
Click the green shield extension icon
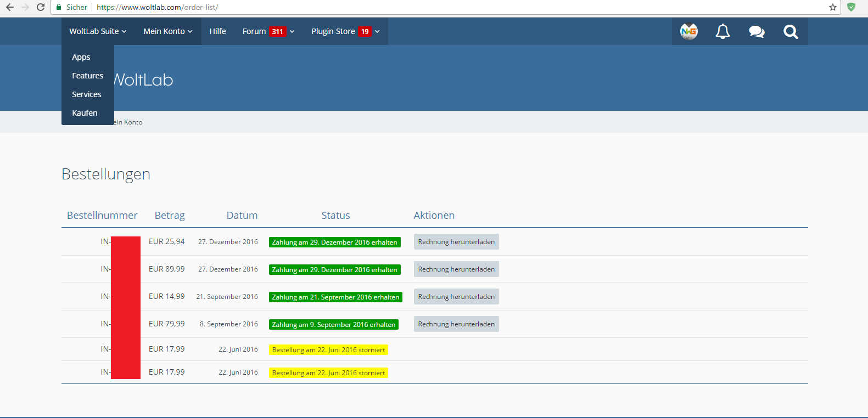click(851, 7)
